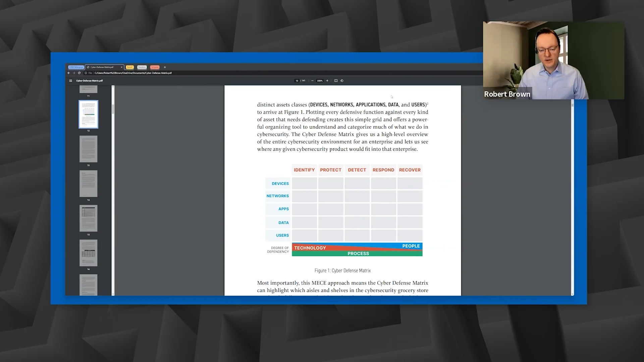This screenshot has height=362, width=644.
Task: Click the 250% zoom level field
Action: 320,81
